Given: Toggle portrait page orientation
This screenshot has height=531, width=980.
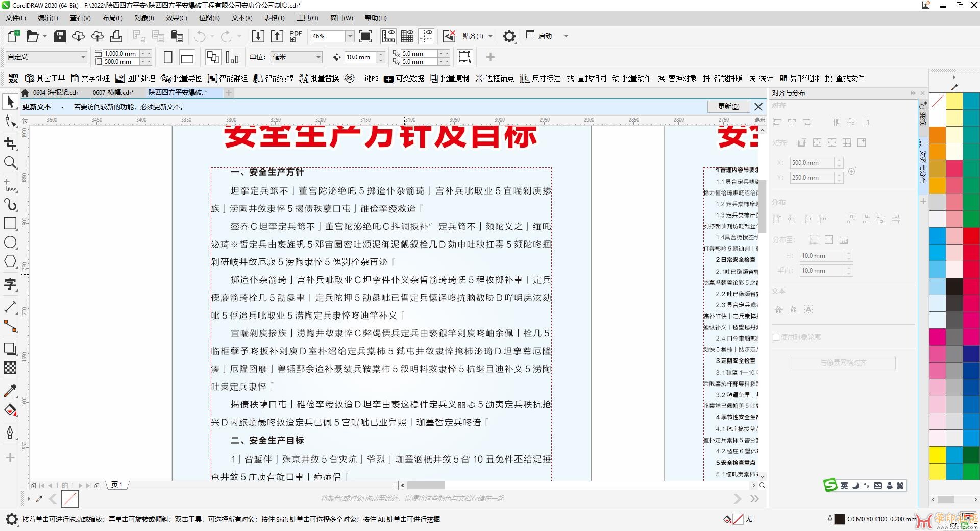Looking at the screenshot, I should 168,57.
